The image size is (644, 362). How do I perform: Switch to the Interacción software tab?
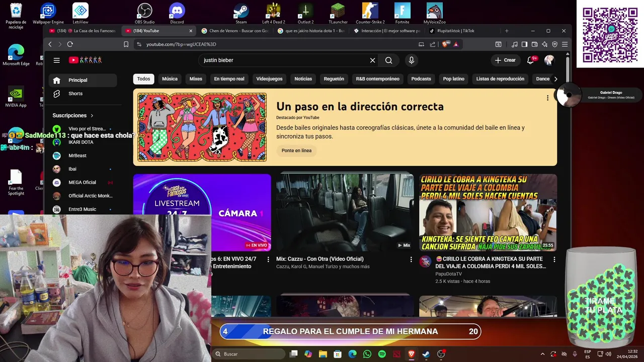[387, 31]
